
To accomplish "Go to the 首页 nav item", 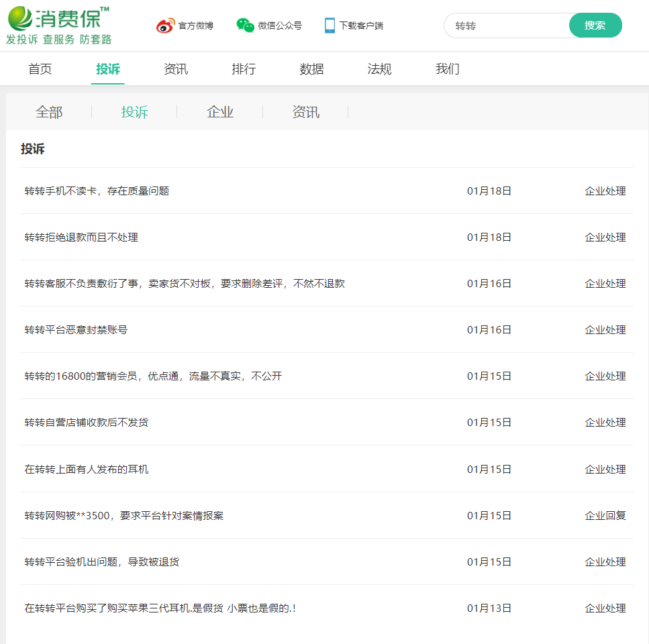I will (x=40, y=68).
